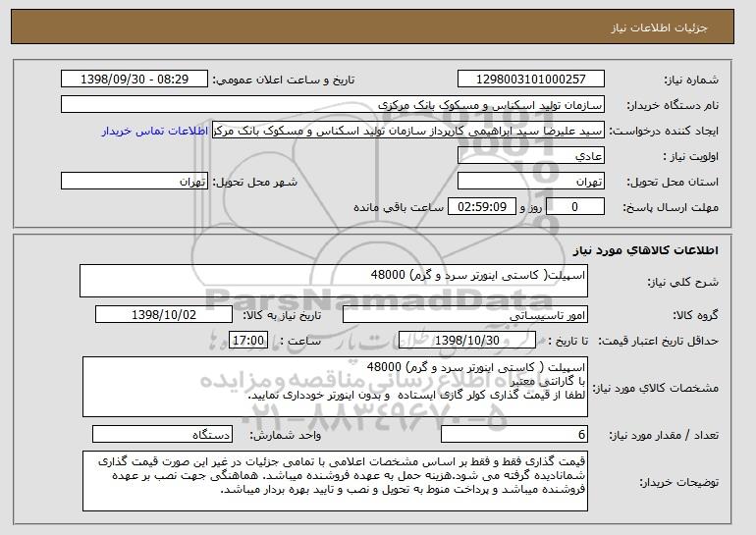Click the label شهر محل تحویل
This screenshot has width=756, height=535.
tap(255, 183)
